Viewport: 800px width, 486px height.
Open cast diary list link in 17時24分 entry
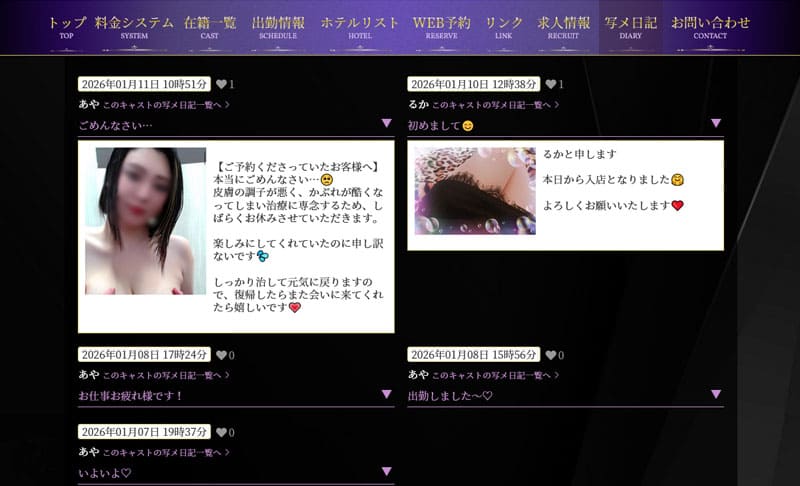click(166, 375)
